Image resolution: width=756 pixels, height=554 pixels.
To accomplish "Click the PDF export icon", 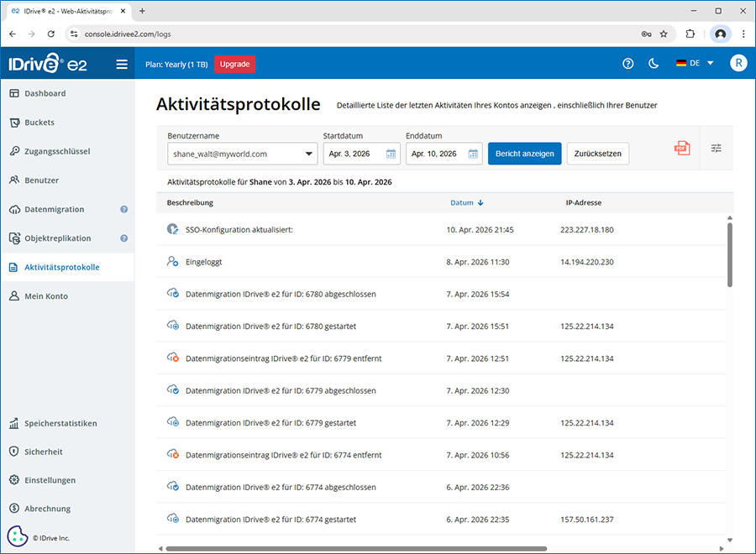I will (681, 149).
